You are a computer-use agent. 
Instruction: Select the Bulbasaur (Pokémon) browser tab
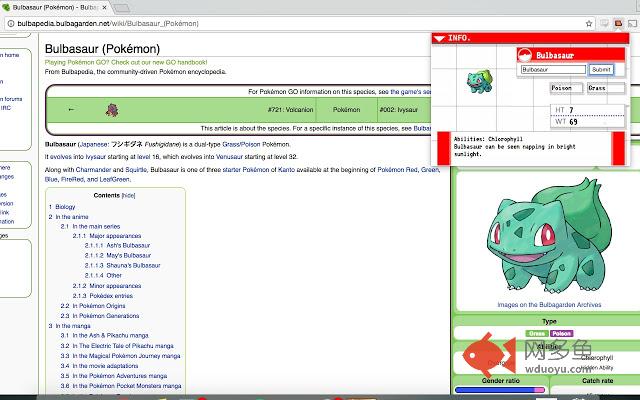pos(54,7)
